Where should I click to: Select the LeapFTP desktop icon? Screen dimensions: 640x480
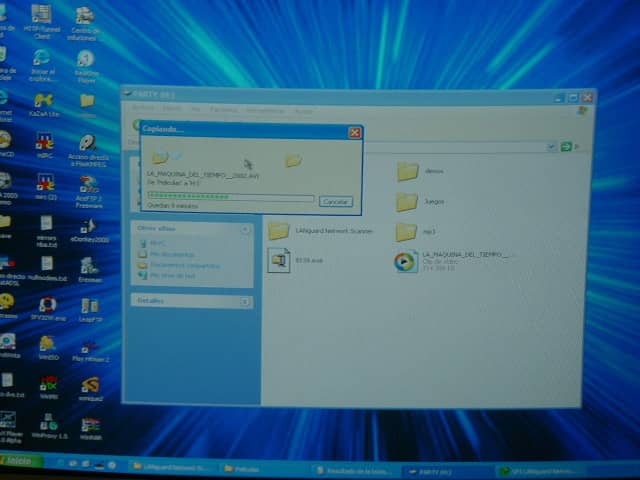click(x=90, y=306)
